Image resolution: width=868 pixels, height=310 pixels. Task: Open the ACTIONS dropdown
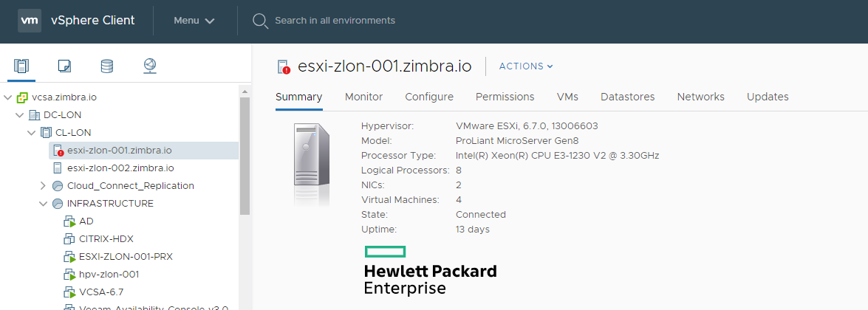[x=526, y=66]
